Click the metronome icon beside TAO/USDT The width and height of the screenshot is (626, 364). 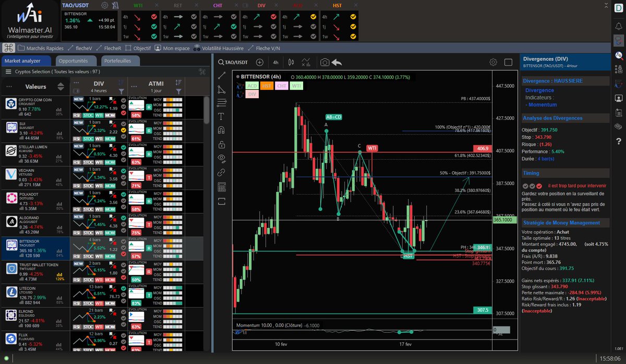115,5
